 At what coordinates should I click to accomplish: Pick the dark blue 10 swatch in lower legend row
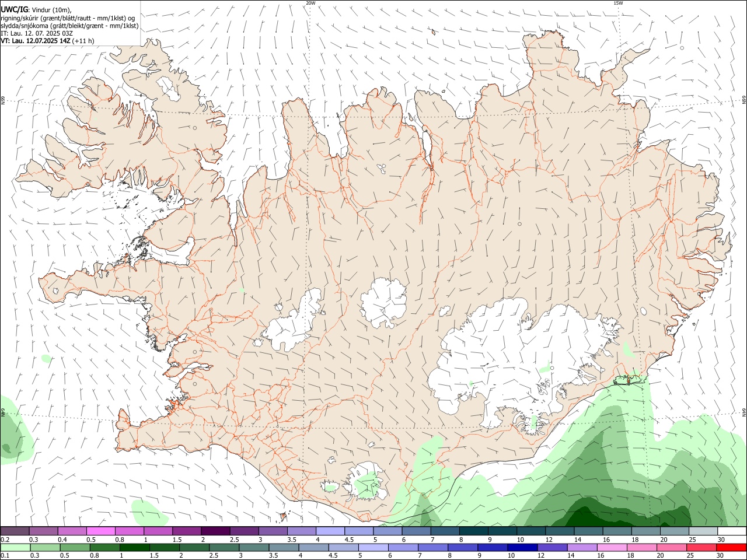click(523, 548)
